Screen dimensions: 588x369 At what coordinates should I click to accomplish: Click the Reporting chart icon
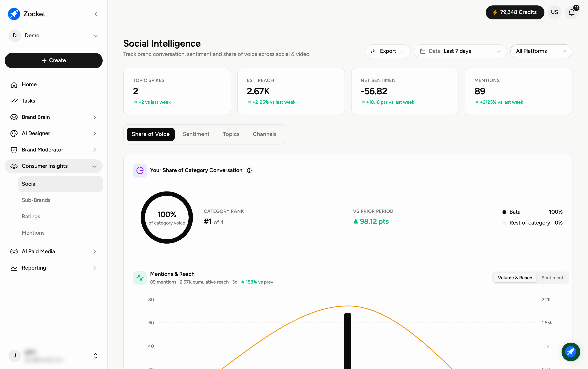[14, 268]
